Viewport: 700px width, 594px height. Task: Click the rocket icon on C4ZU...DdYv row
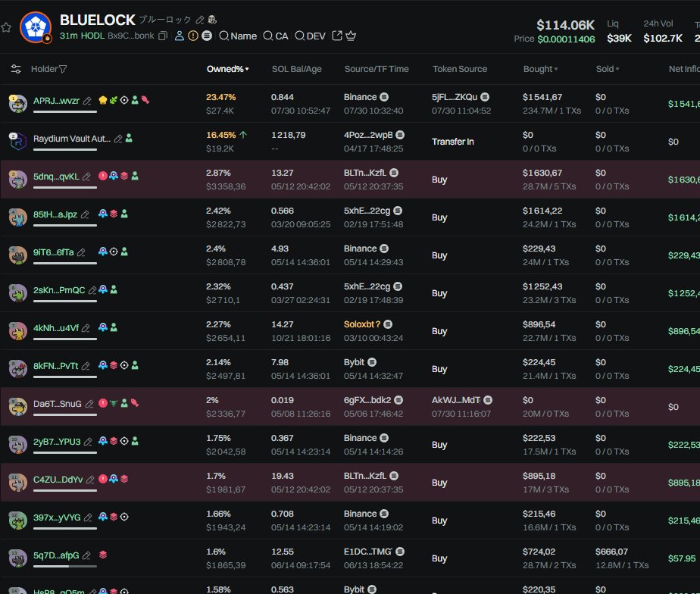(114, 479)
